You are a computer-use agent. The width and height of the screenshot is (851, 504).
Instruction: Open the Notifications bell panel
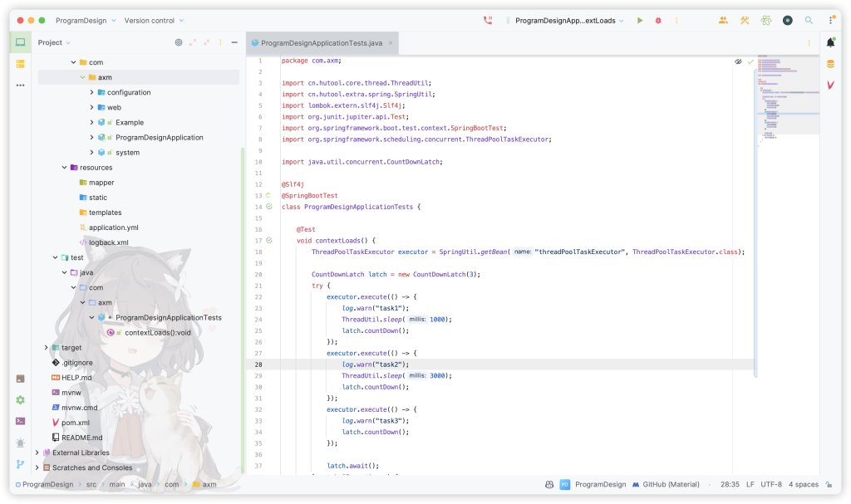point(829,42)
